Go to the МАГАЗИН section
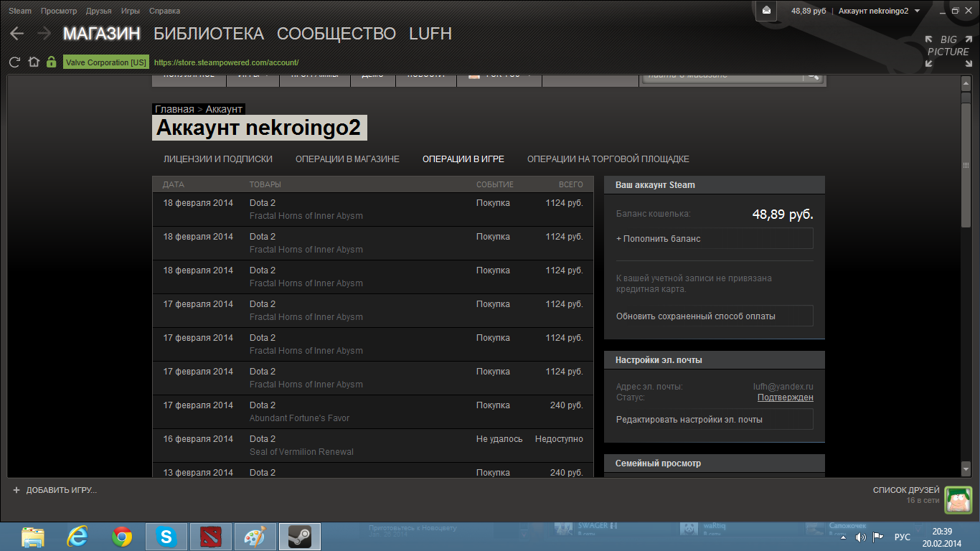The image size is (980, 551). [102, 34]
